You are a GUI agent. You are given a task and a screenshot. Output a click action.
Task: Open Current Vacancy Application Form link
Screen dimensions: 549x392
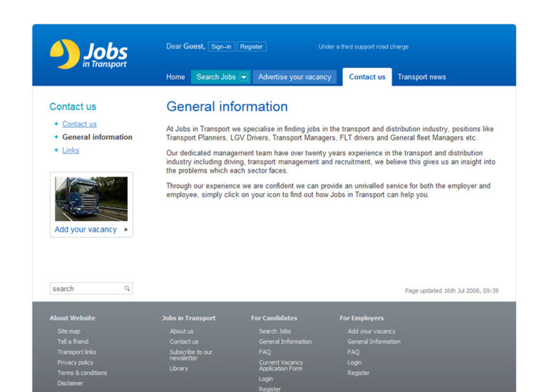(x=280, y=365)
